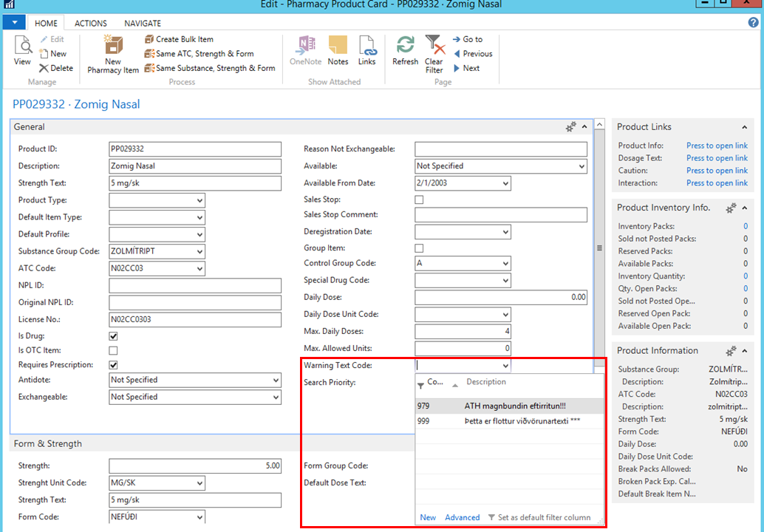Uncheck the Is Drug checkbox
764x532 pixels.
(x=113, y=336)
